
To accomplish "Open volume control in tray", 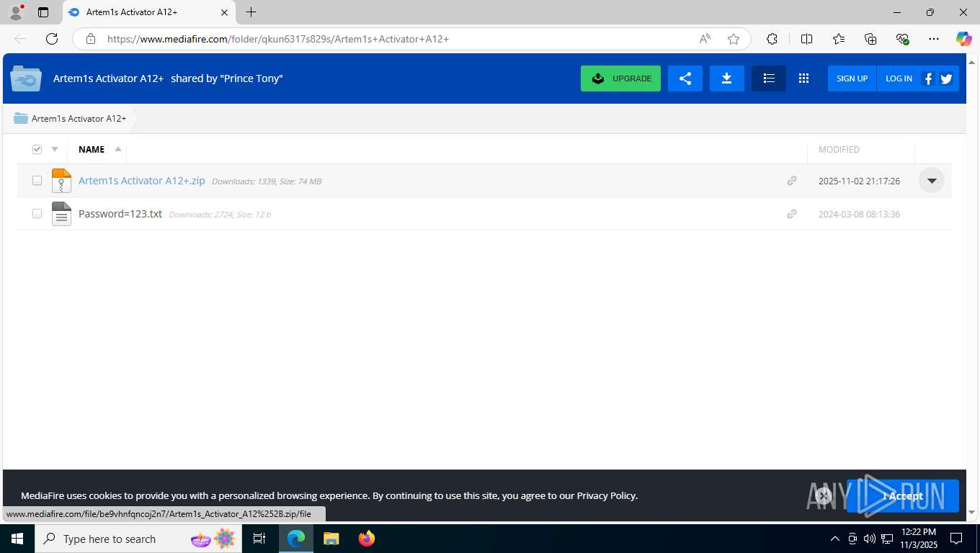I will click(870, 539).
